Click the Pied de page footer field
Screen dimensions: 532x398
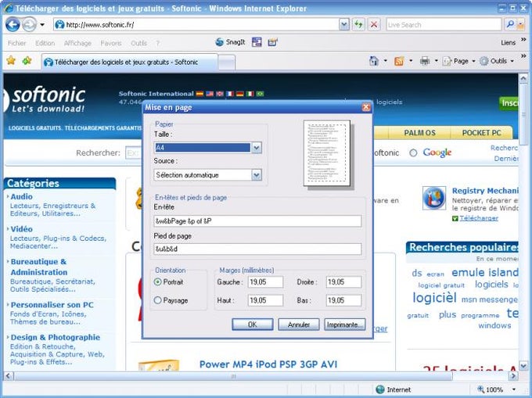tap(257, 249)
